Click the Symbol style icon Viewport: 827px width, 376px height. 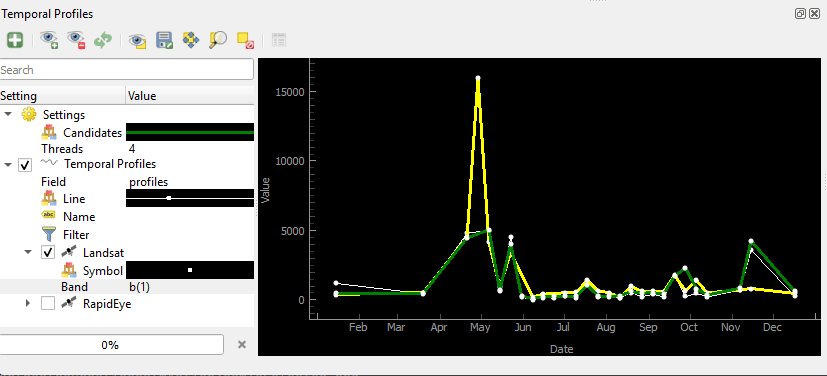[69, 271]
